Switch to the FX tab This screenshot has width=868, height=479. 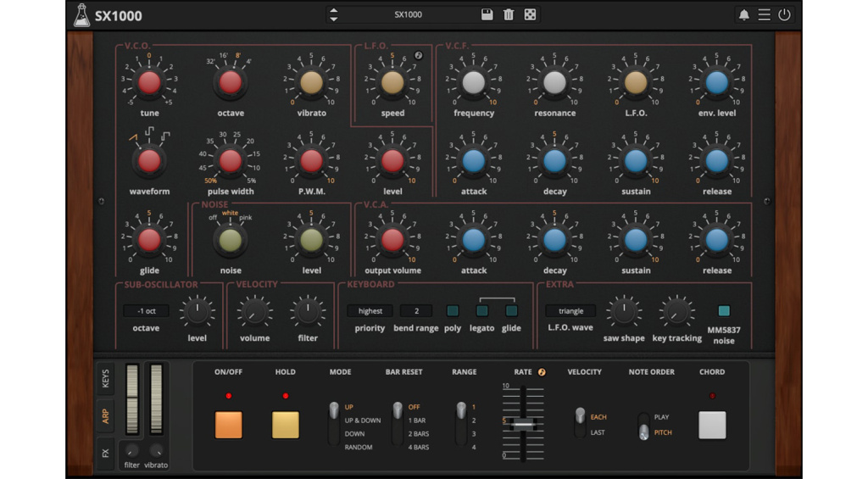(105, 453)
